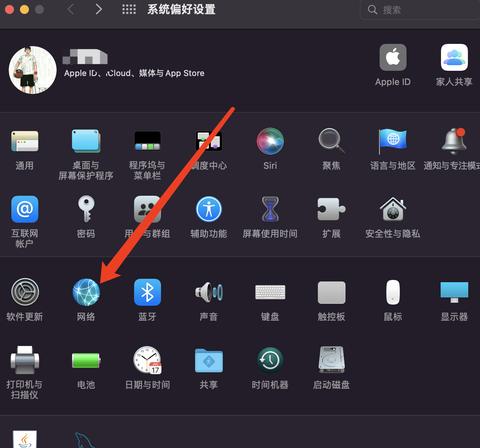Open Network (网络) preferences
The width and height of the screenshot is (480, 448).
click(x=86, y=292)
